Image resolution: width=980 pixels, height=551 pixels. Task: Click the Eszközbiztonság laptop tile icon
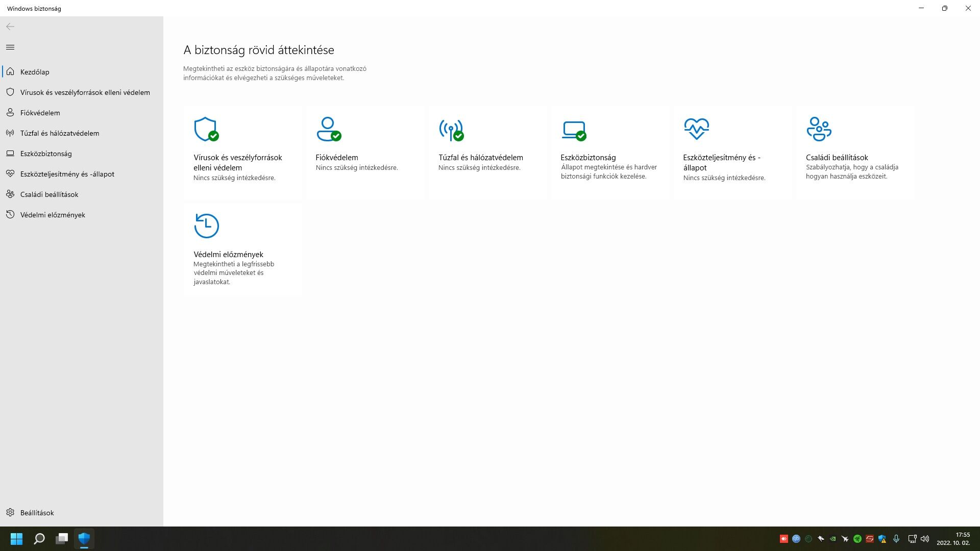(574, 131)
